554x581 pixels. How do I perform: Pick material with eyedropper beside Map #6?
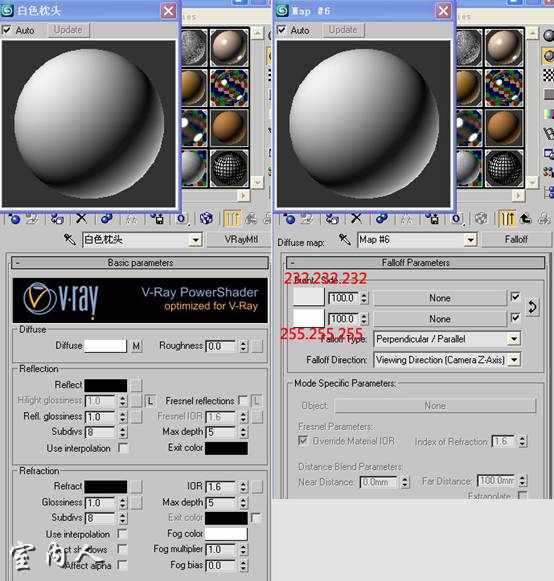tap(345, 240)
